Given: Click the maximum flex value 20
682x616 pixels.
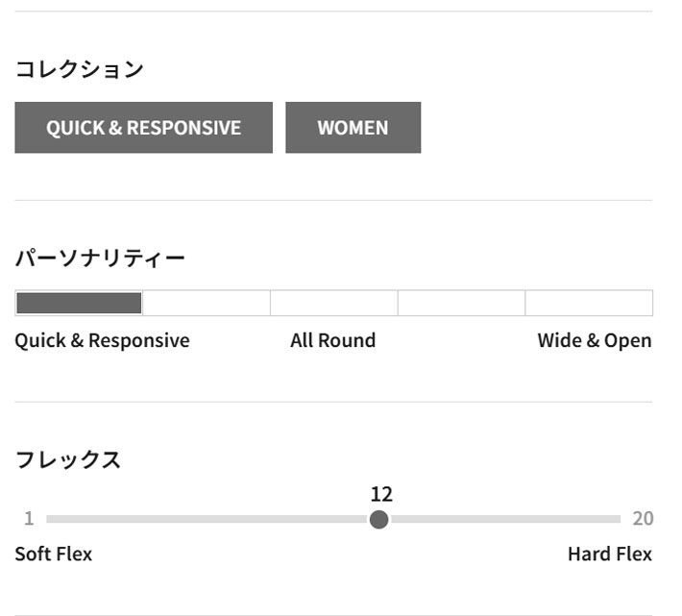Looking at the screenshot, I should 643,519.
